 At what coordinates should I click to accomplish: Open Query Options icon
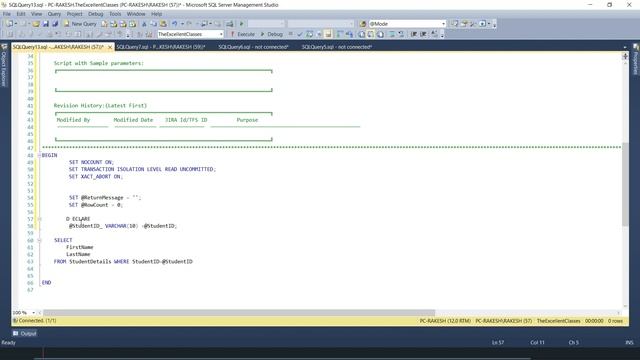pos(319,34)
